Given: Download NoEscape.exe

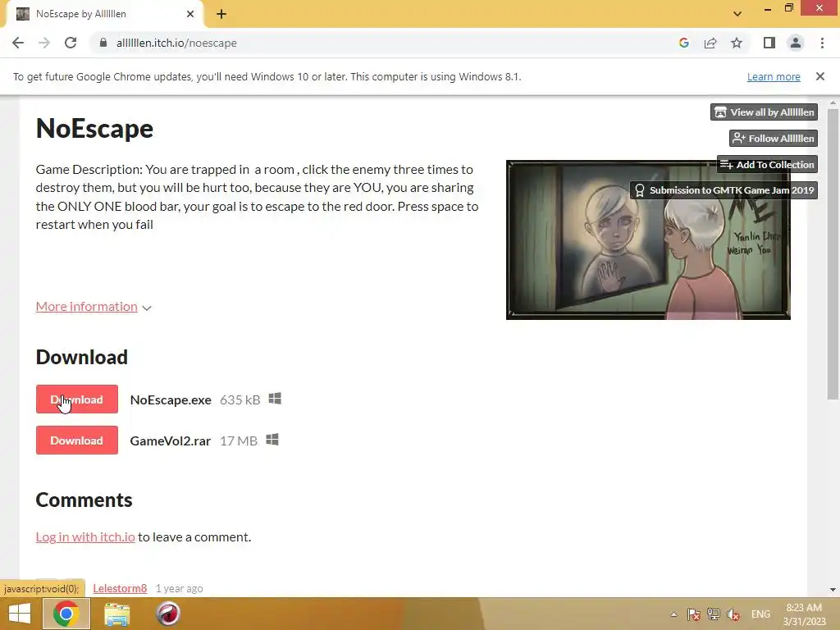Looking at the screenshot, I should tap(76, 399).
